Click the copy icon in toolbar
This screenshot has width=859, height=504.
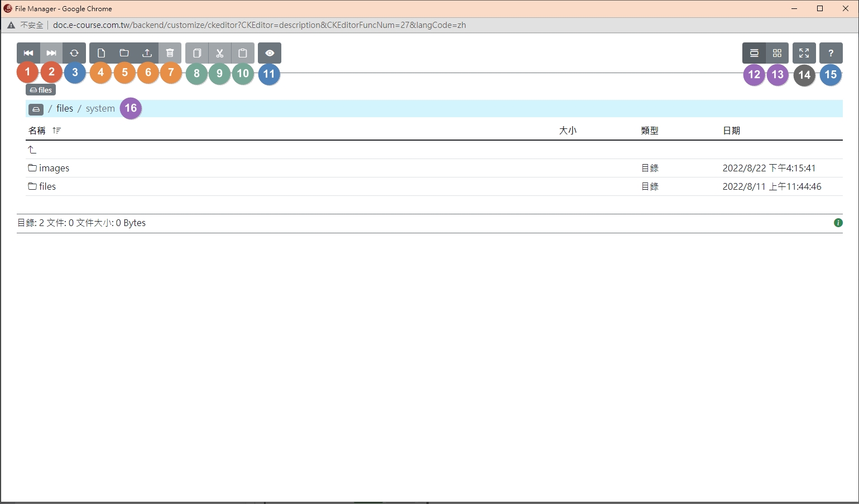196,53
